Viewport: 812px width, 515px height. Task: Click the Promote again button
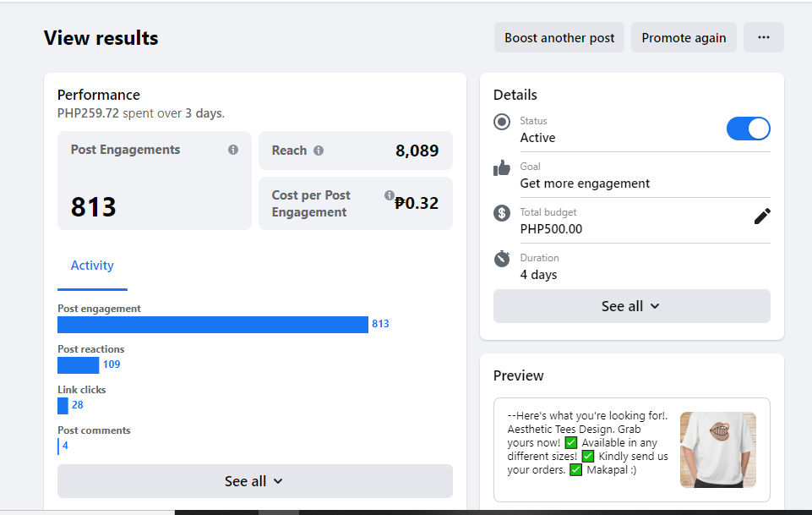[684, 37]
